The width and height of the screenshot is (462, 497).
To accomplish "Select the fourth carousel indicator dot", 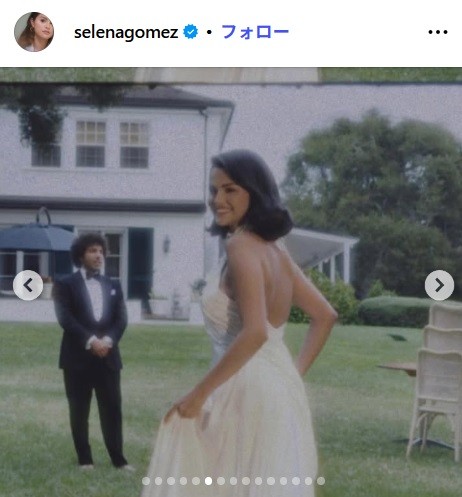I will point(183,481).
